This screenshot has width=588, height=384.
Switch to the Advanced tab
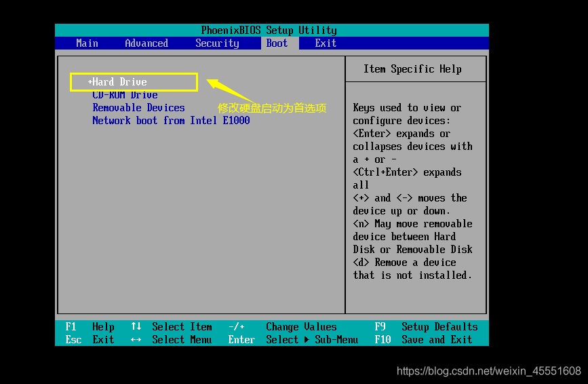[146, 43]
